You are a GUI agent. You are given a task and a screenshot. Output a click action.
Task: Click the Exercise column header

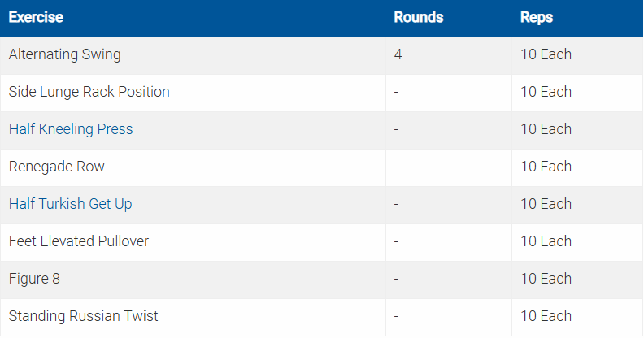(x=36, y=17)
